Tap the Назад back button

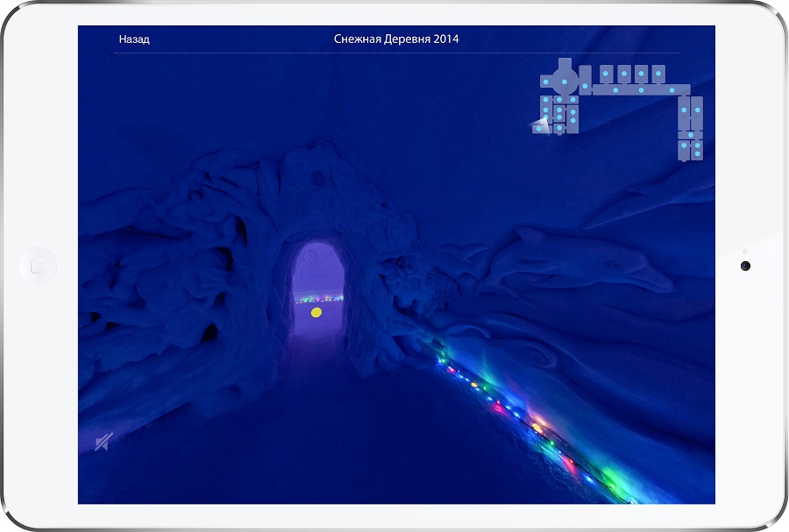click(x=134, y=39)
